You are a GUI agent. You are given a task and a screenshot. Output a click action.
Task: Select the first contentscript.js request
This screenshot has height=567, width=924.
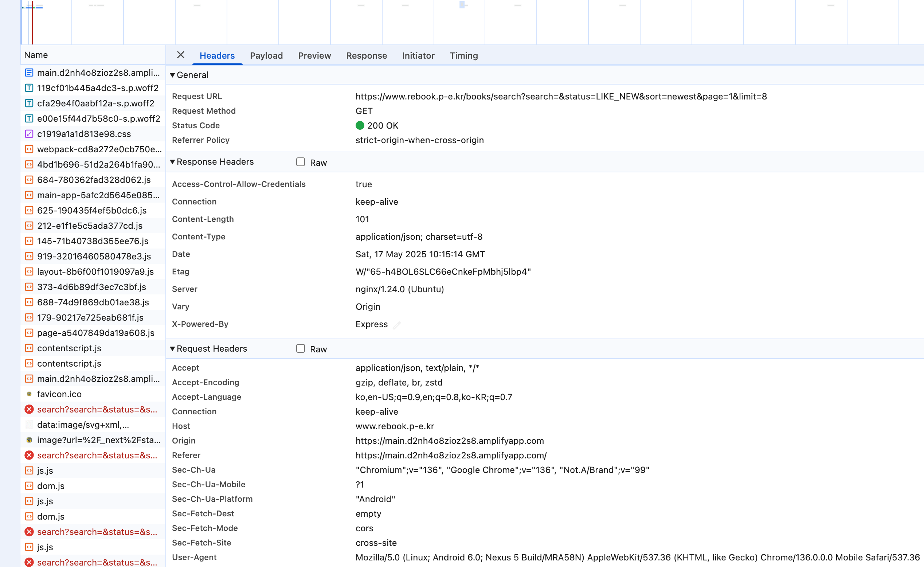[x=93, y=348]
